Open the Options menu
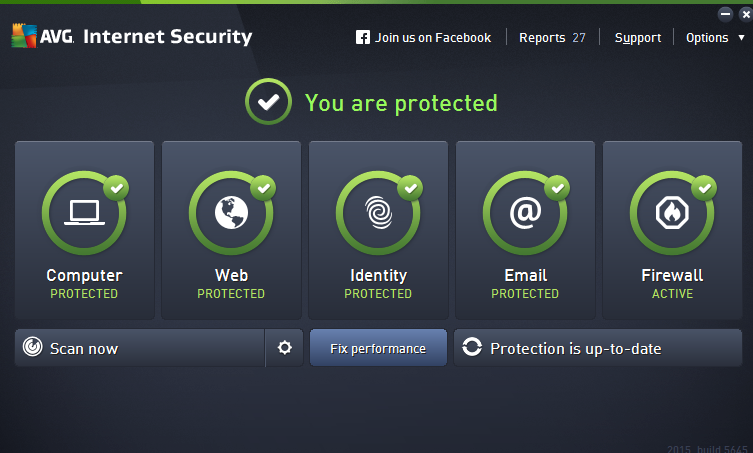The height and width of the screenshot is (453, 753). tap(707, 38)
